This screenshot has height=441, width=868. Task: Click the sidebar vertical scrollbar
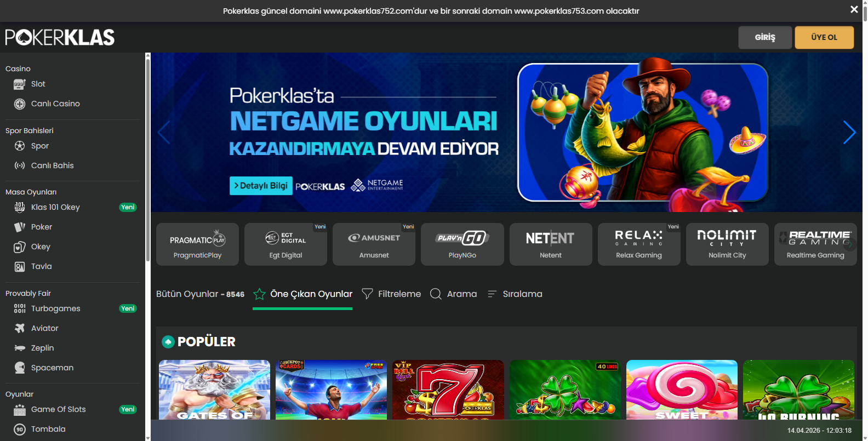coord(147,159)
